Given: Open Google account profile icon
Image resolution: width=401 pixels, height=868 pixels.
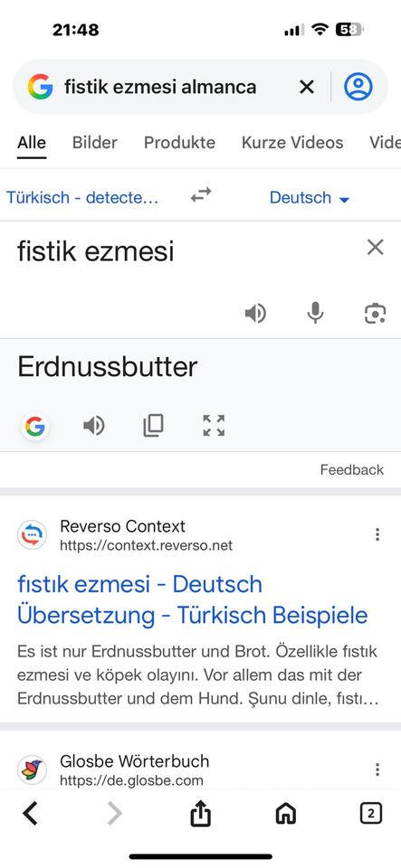Looking at the screenshot, I should coord(358,87).
